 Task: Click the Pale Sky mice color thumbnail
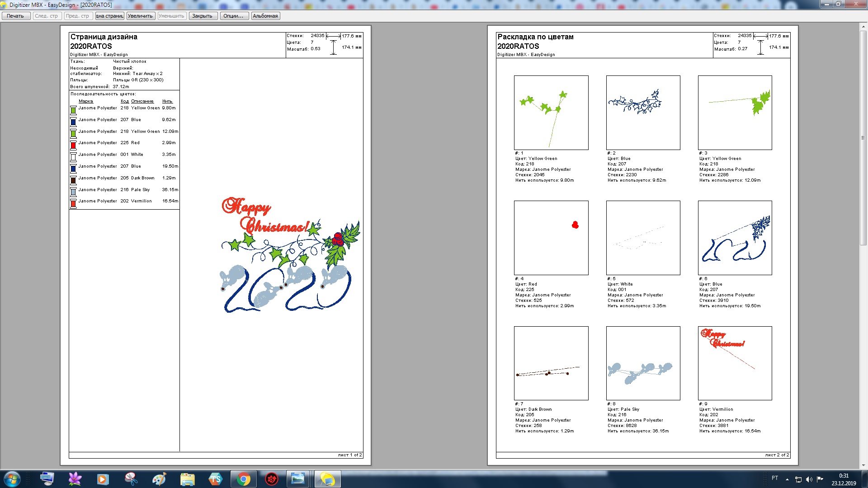[643, 363]
